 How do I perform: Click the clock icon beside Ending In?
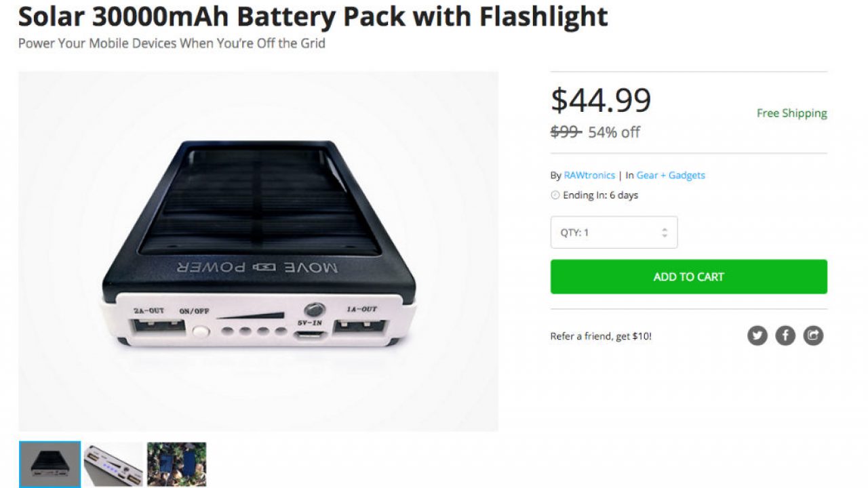click(x=555, y=195)
